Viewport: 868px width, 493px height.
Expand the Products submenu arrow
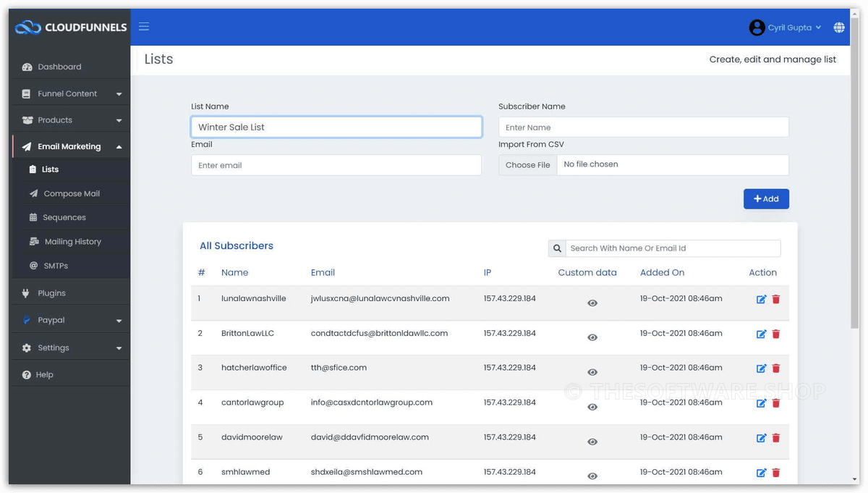[x=119, y=121]
